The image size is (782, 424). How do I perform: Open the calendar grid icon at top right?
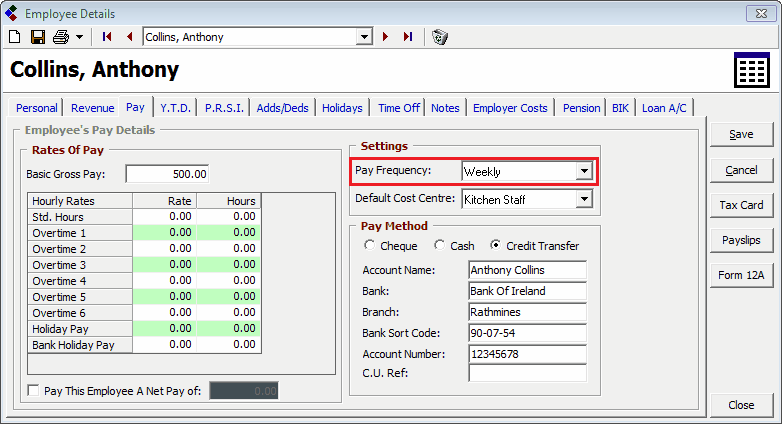(x=750, y=72)
